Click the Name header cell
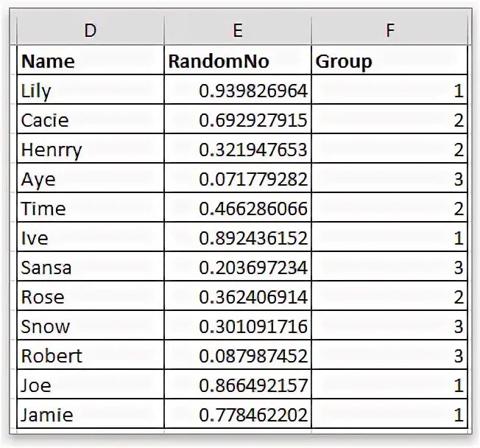The image size is (480, 448). (90, 61)
